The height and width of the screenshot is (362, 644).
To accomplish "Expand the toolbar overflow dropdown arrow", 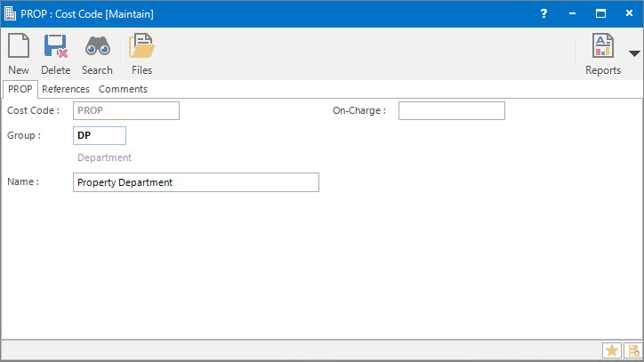I will (x=634, y=53).
